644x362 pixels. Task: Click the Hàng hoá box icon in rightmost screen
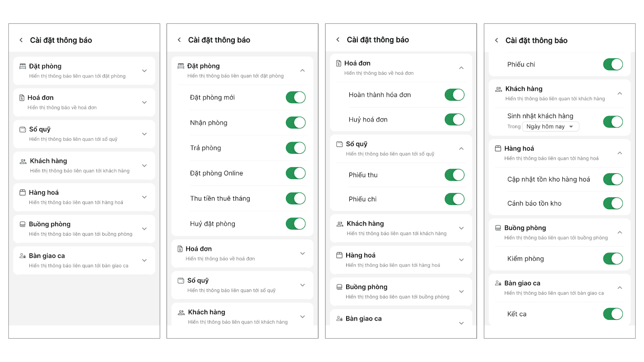[x=498, y=148]
